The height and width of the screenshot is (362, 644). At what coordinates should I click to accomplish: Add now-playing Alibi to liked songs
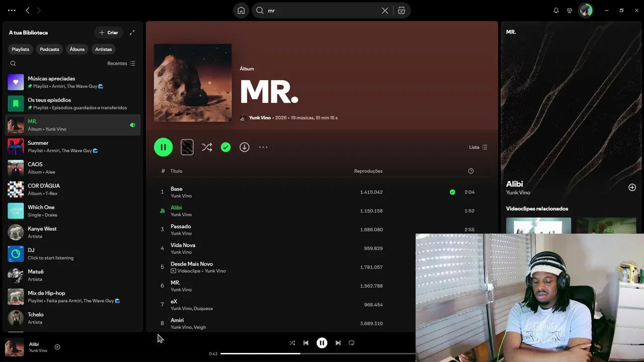[x=57, y=347]
